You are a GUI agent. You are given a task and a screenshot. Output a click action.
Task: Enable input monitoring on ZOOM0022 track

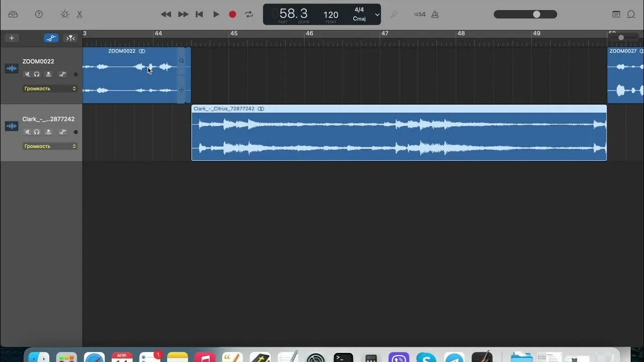[48, 74]
